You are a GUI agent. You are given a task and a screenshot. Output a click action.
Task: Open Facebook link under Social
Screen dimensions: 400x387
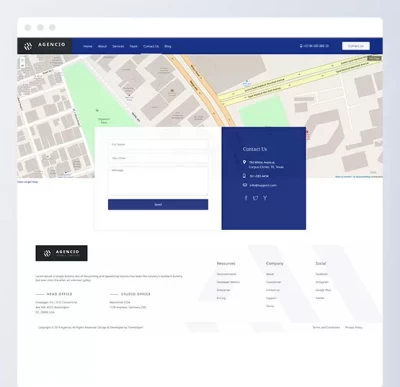[322, 274]
